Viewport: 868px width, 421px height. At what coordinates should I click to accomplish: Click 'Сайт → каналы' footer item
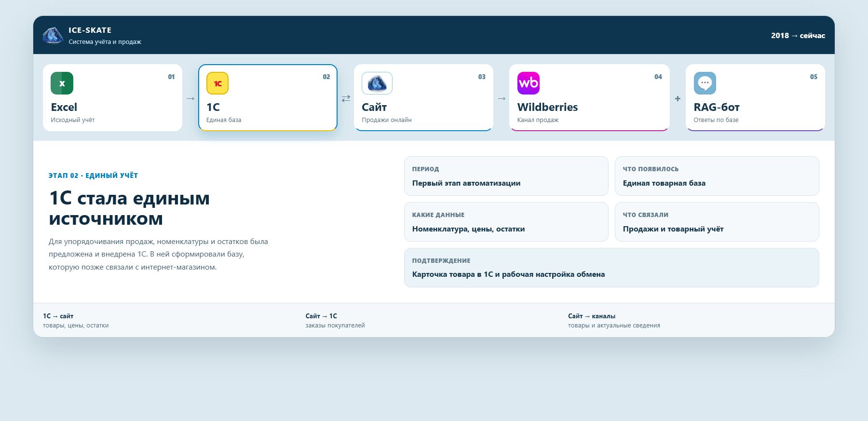591,316
